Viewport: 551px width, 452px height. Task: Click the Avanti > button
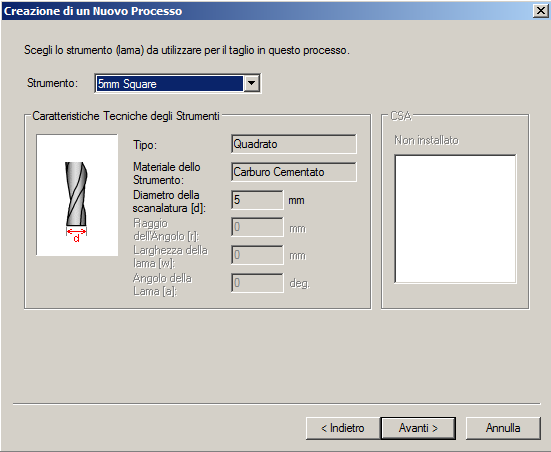418,428
